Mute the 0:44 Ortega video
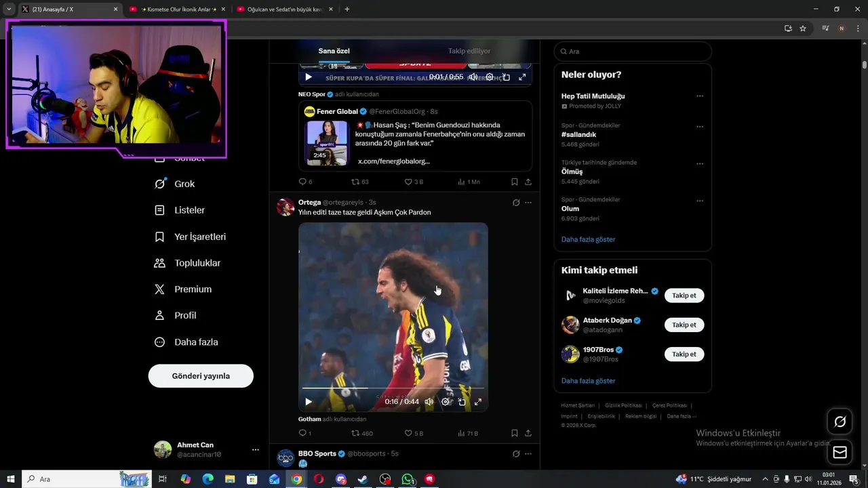This screenshot has height=488, width=868. point(429,401)
